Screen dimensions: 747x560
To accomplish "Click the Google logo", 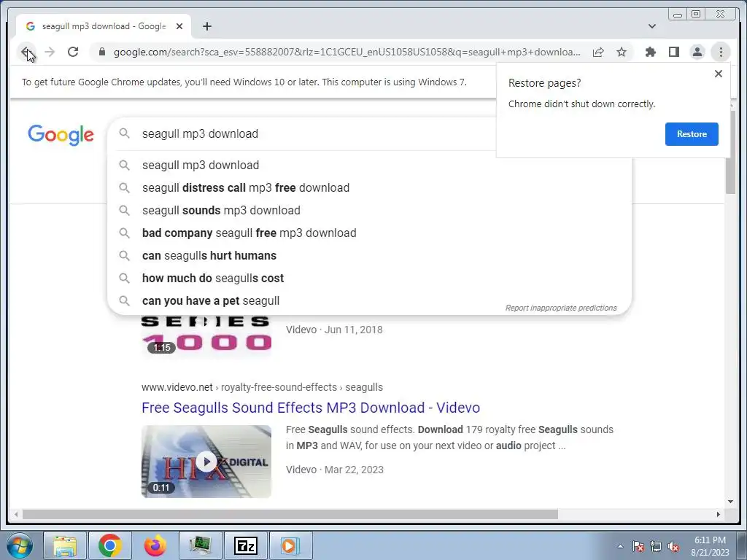I will pyautogui.click(x=61, y=135).
